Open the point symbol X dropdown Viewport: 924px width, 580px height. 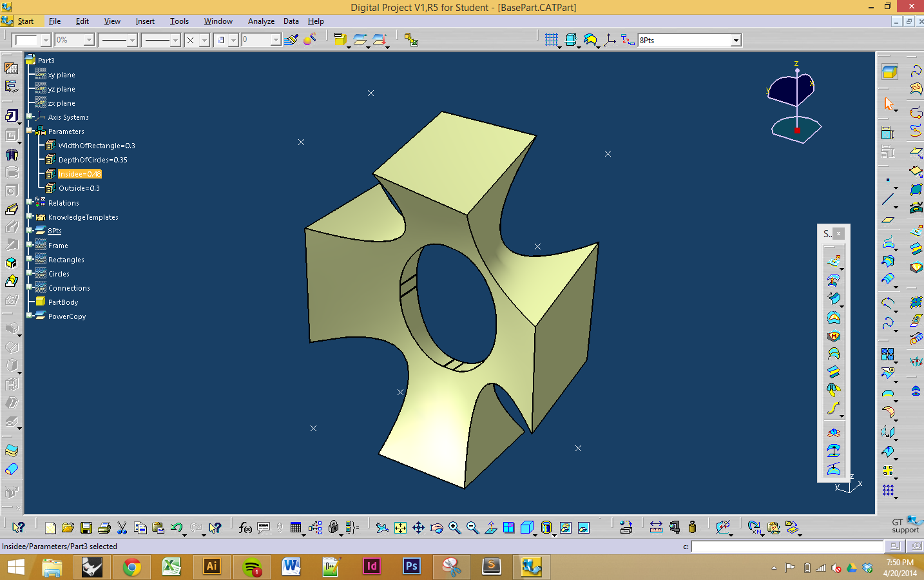[204, 40]
